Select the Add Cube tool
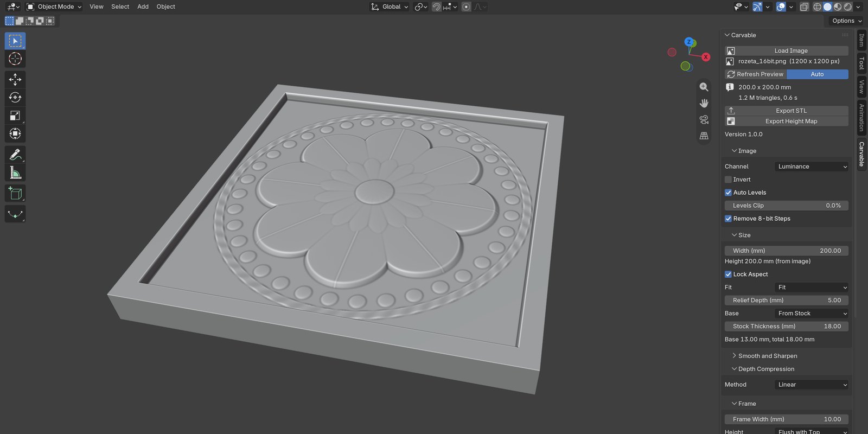 [x=15, y=193]
